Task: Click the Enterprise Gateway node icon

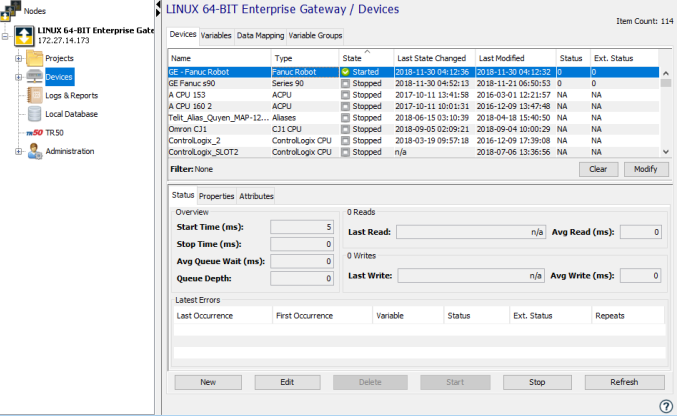Action: click(x=22, y=36)
